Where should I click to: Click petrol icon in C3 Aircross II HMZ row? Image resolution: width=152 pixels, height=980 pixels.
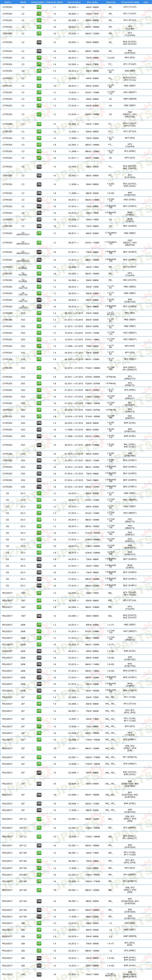[39, 234]
